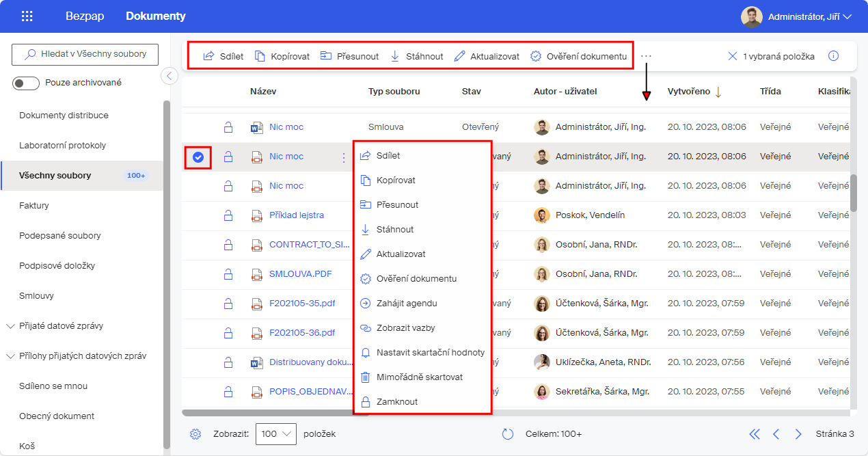
Task: Open the F202105-36.pdf document link
Action: 302,333
